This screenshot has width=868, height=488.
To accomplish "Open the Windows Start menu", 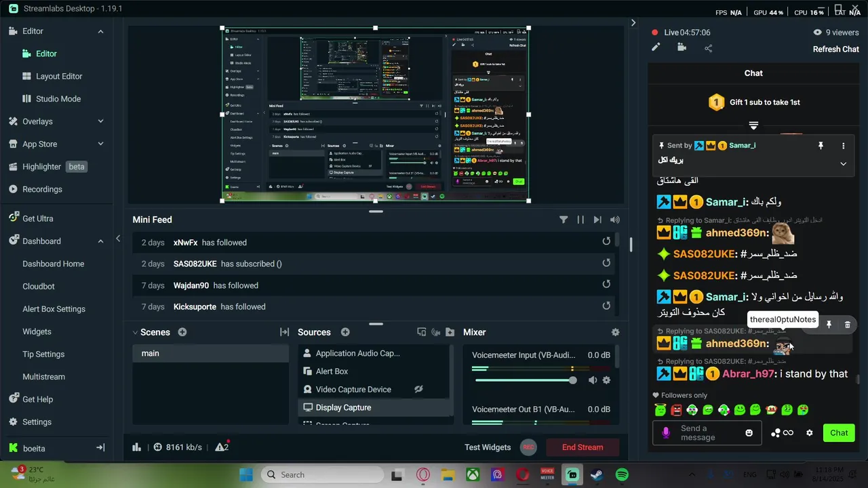I will pos(245,474).
